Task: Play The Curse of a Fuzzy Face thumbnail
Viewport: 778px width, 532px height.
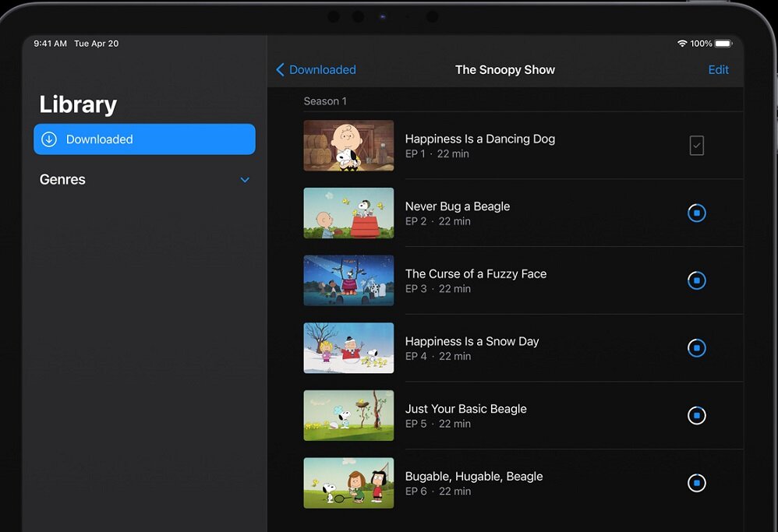Action: [x=348, y=280]
